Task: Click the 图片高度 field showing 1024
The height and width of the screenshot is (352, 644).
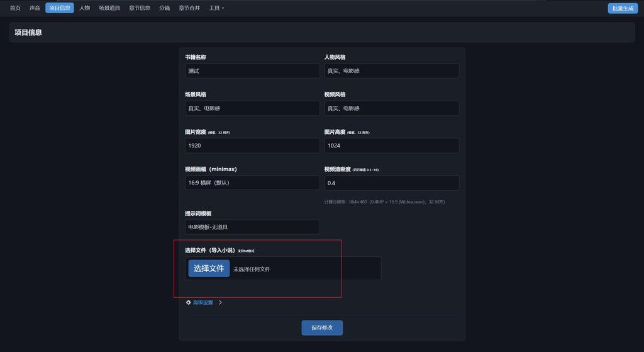Action: click(x=391, y=145)
